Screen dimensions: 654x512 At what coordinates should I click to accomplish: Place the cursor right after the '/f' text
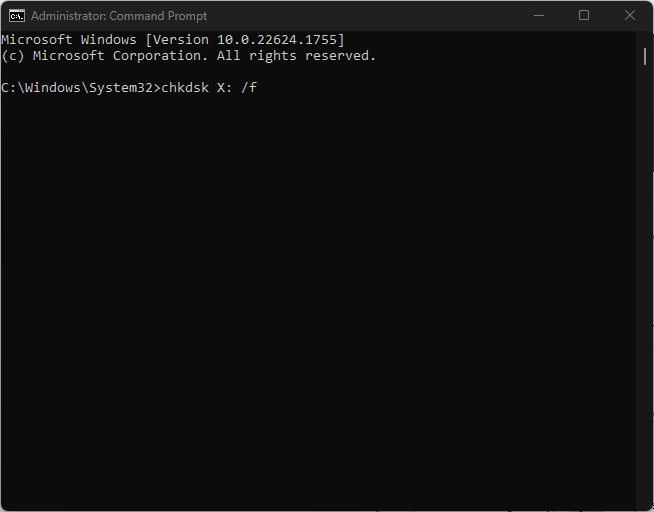258,88
